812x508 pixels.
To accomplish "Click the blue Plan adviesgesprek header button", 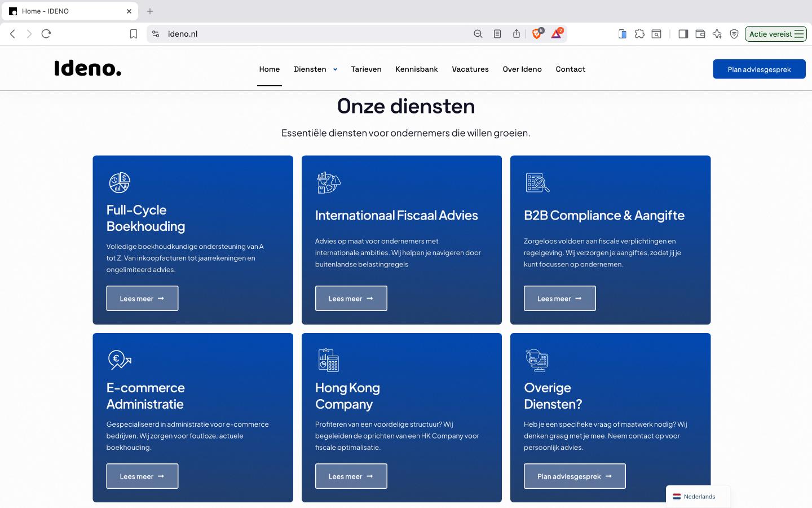I will (758, 69).
